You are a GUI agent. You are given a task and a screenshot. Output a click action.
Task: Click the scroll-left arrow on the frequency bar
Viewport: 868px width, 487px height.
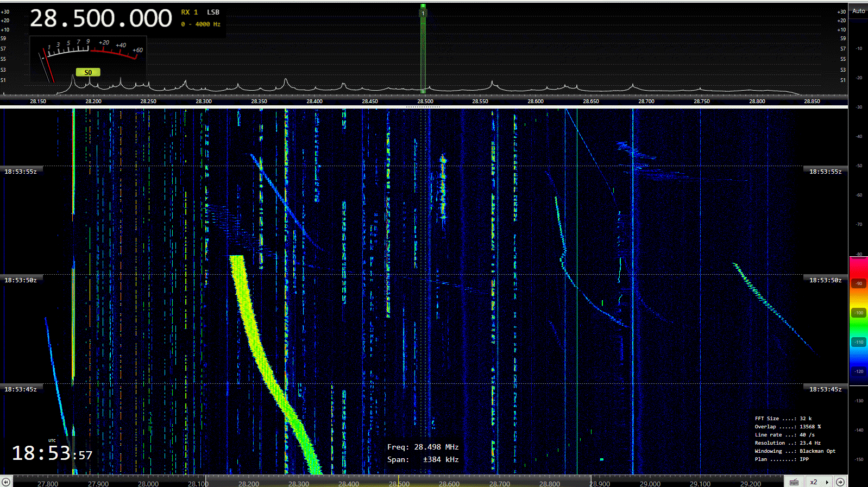click(x=5, y=482)
